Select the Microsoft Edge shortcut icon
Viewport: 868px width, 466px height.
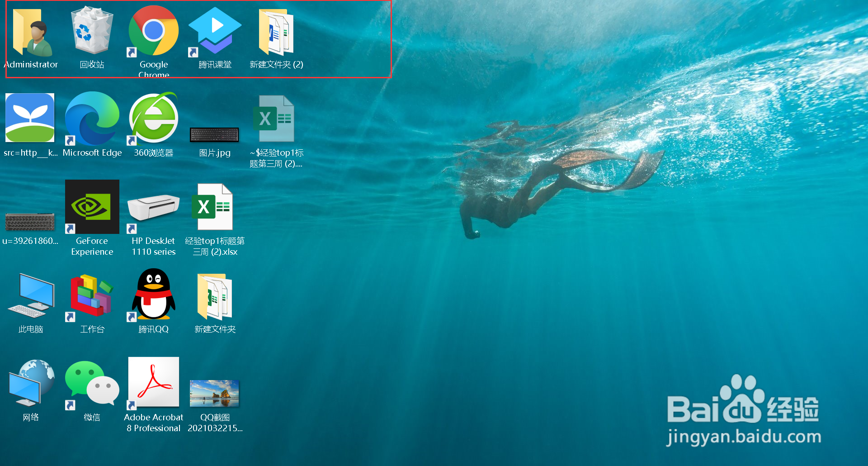point(92,119)
